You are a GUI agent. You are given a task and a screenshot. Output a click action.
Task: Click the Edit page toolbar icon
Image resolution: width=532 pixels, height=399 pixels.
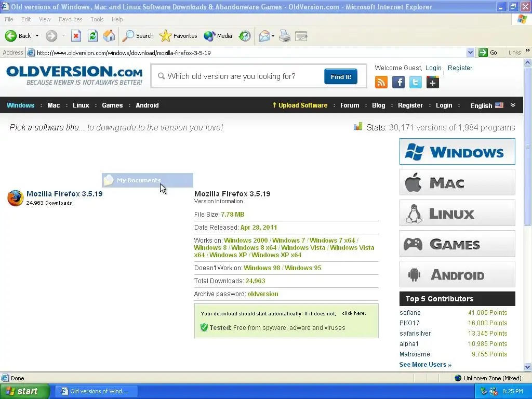(301, 36)
